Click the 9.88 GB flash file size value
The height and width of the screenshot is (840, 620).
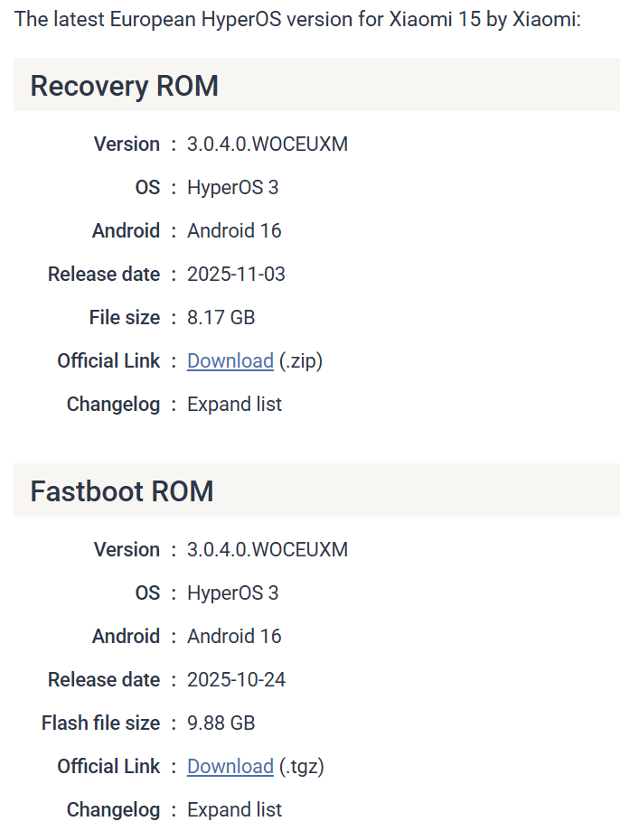(221, 723)
